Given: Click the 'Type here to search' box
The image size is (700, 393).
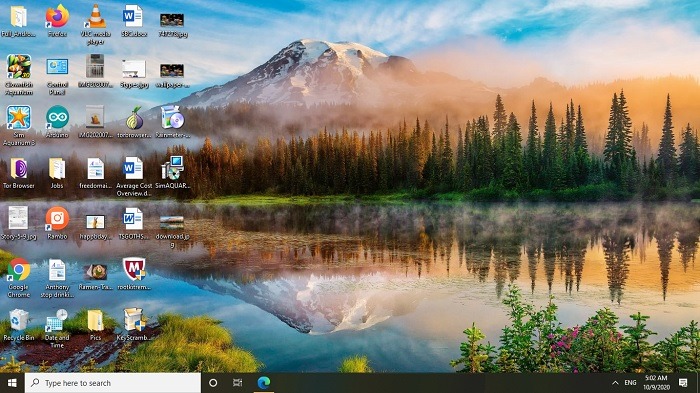Looking at the screenshot, I should click(x=112, y=383).
